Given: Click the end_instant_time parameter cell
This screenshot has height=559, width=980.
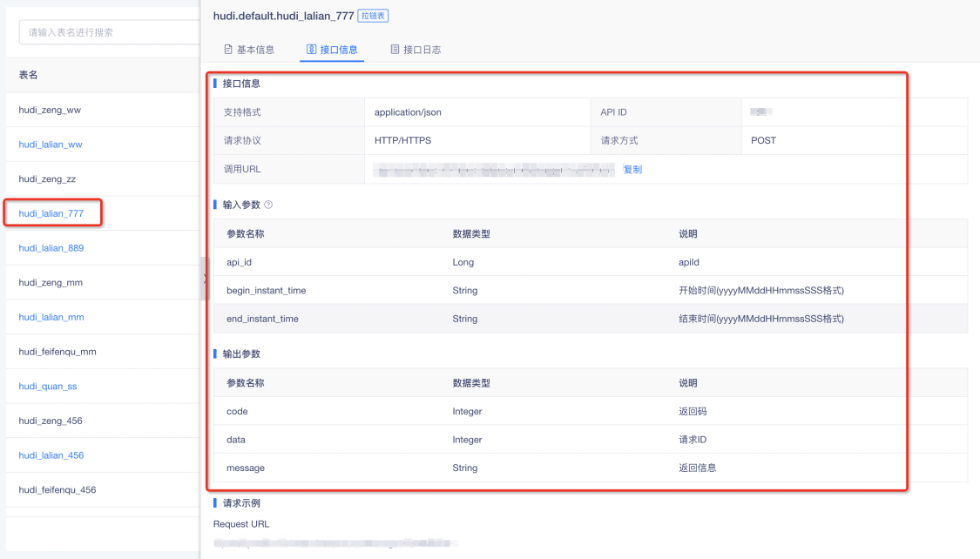Looking at the screenshot, I should point(262,319).
